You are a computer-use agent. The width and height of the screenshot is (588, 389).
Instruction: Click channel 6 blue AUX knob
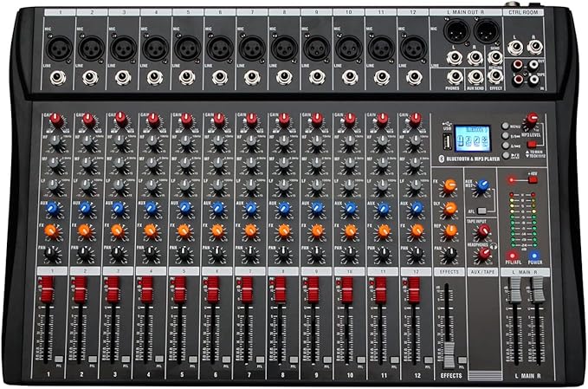[x=218, y=208]
